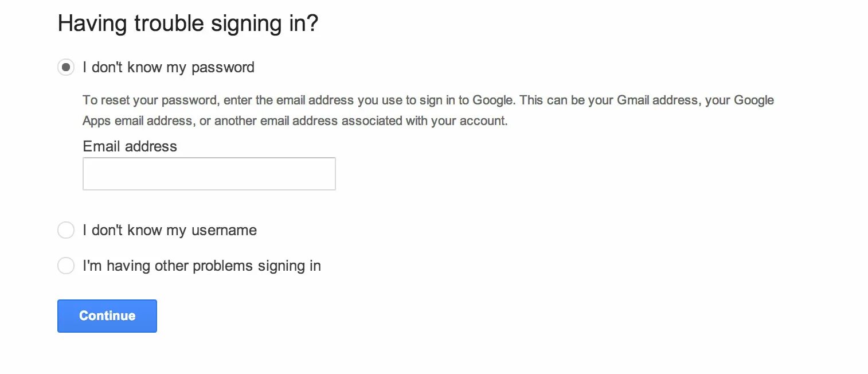Click the "Having trouble signing in?" heading
Viewport: 868px width, 374px height.
(188, 24)
